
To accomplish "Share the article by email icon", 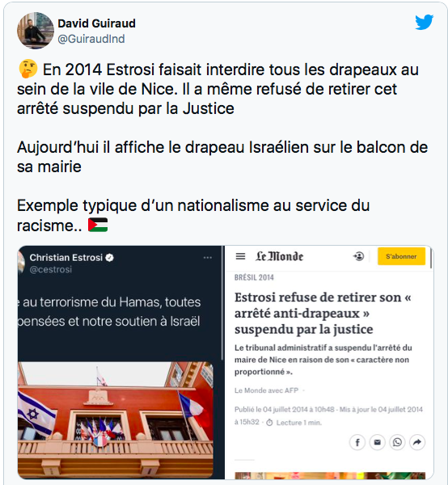I will click(x=377, y=442).
